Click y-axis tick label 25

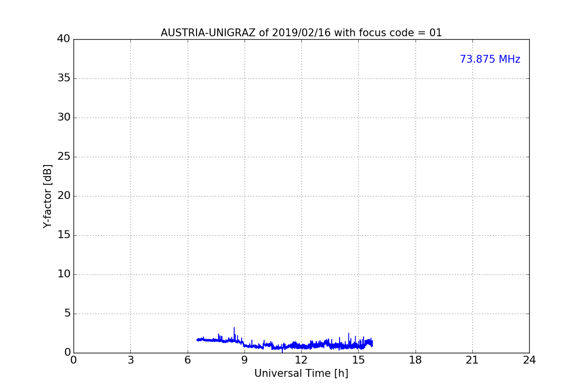(64, 157)
